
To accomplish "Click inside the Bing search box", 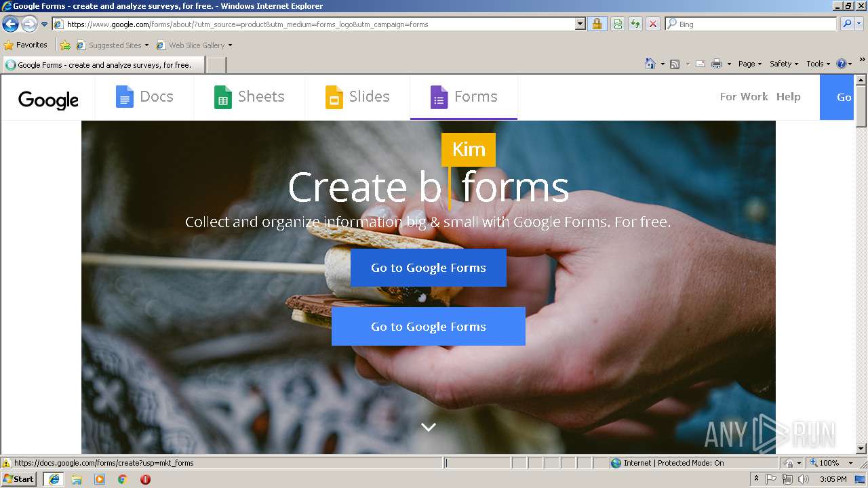I will pyautogui.click(x=751, y=24).
